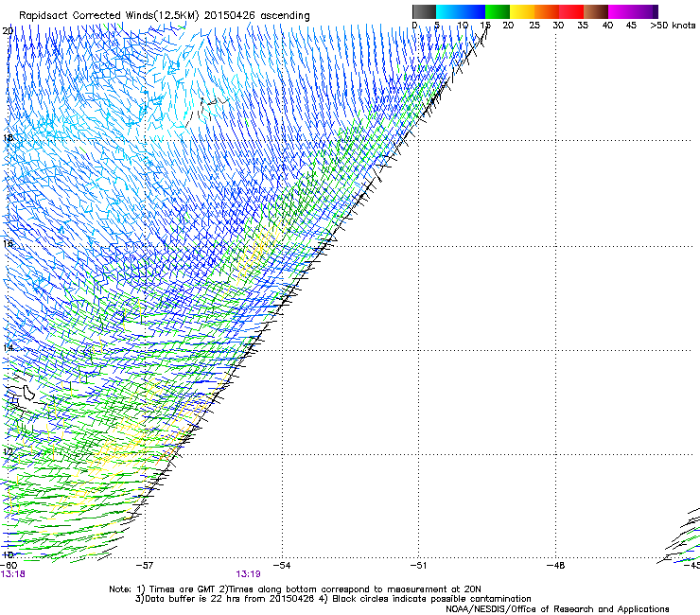This screenshot has width=700, height=615.
Task: Click the orange 25–30 knots legend segment
Action: pos(547,11)
